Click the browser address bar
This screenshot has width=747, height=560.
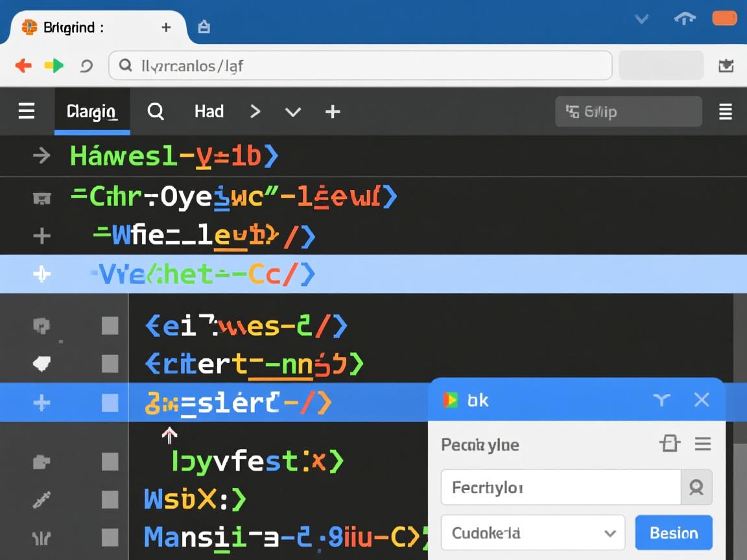click(360, 65)
